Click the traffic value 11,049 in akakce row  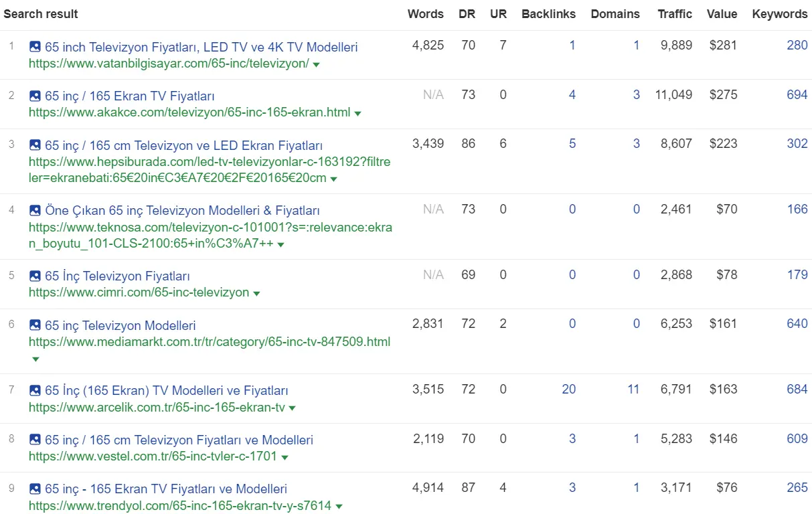coord(673,95)
